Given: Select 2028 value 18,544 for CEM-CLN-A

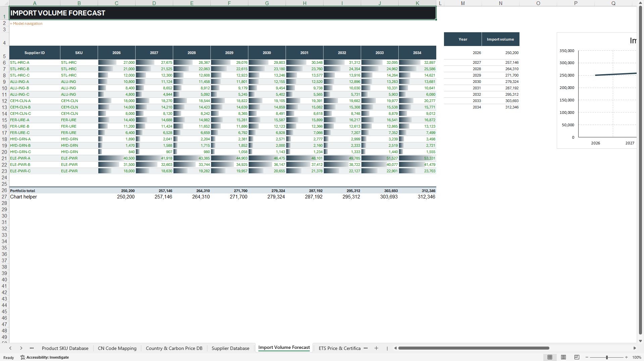Looking at the screenshot, I should point(192,101).
